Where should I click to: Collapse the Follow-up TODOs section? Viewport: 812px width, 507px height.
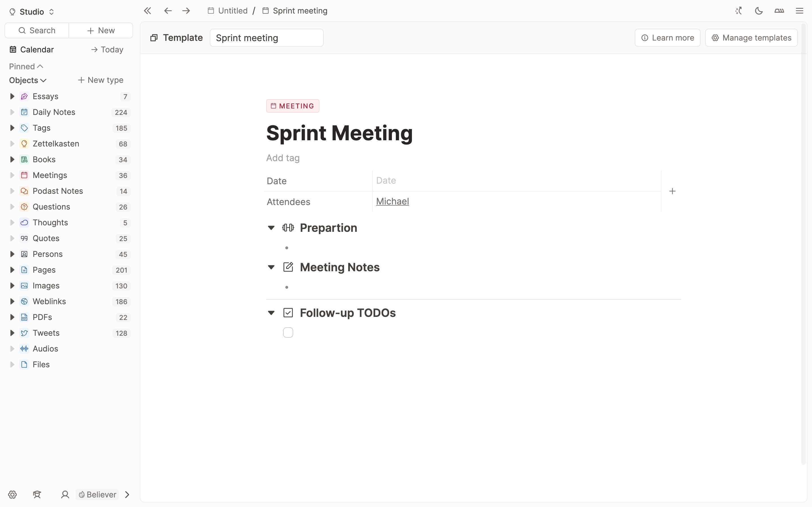(271, 312)
